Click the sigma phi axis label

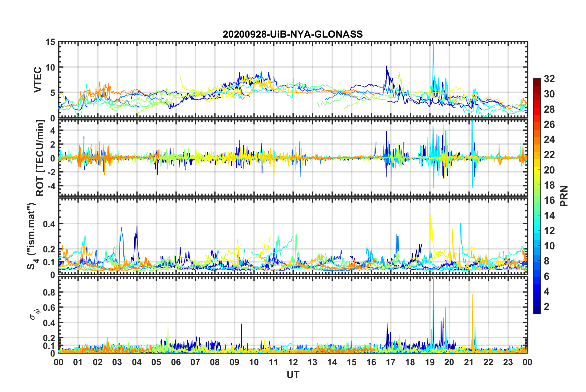click(x=36, y=315)
